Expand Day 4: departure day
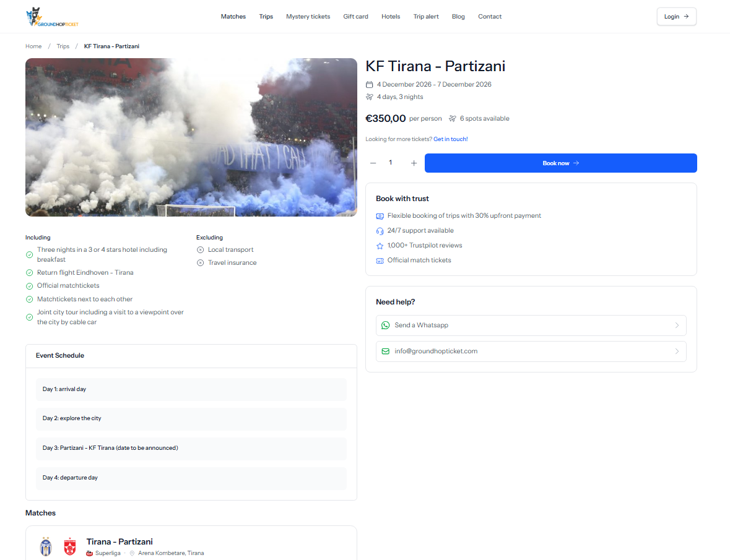Image resolution: width=730 pixels, height=560 pixels. [x=191, y=478]
